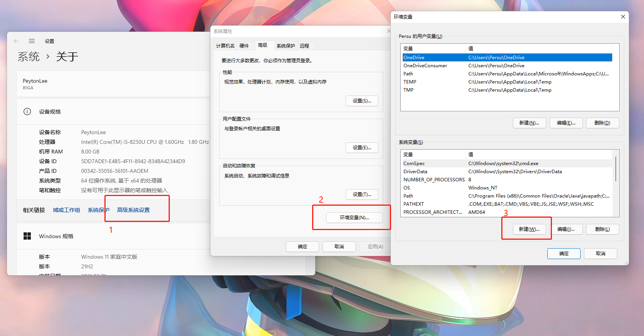Viewport: 644px width, 336px height.
Task: Select the OS system variable row
Action: coord(507,188)
